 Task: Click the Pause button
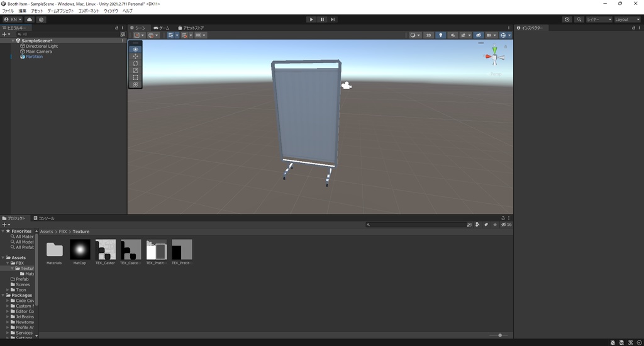point(322,20)
